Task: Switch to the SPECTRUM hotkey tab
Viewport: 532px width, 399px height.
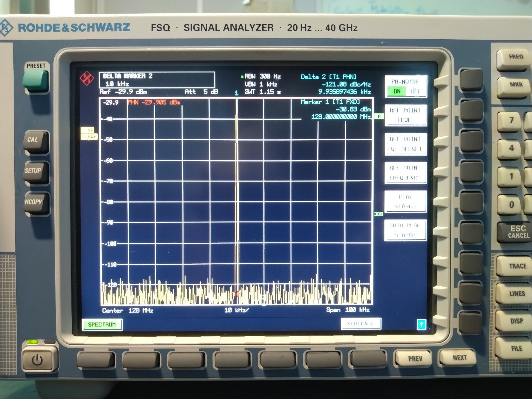Action: 102,325
